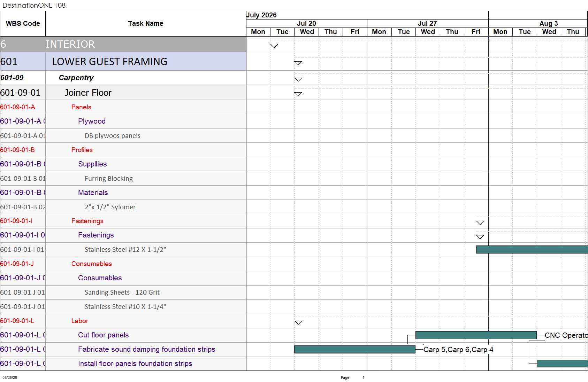Select the Install floor panels Gantt bar
This screenshot has width=588, height=382.
coord(562,364)
